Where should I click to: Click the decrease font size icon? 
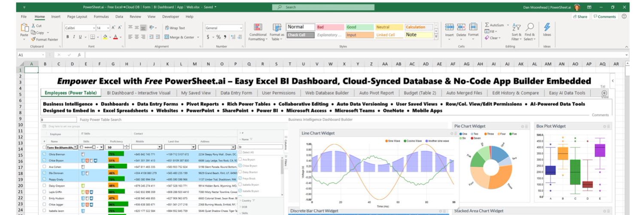[120, 28]
